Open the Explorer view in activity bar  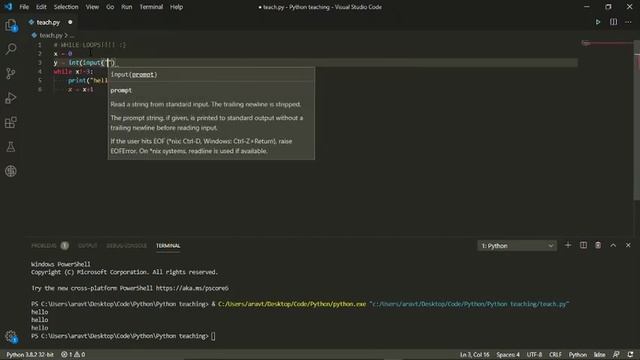[11, 25]
